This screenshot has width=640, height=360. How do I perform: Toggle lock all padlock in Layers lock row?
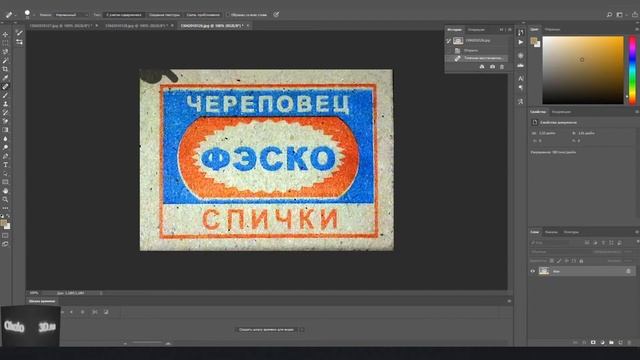pos(582,261)
